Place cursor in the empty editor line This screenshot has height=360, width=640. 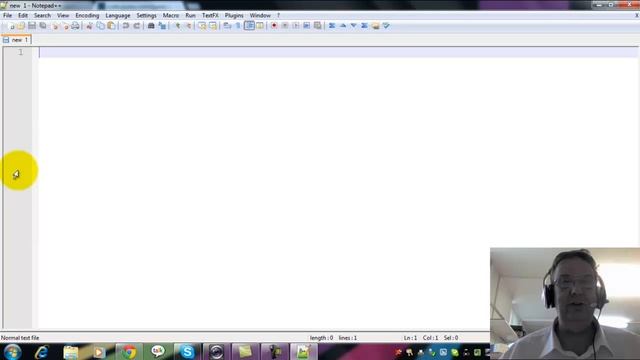point(338,52)
